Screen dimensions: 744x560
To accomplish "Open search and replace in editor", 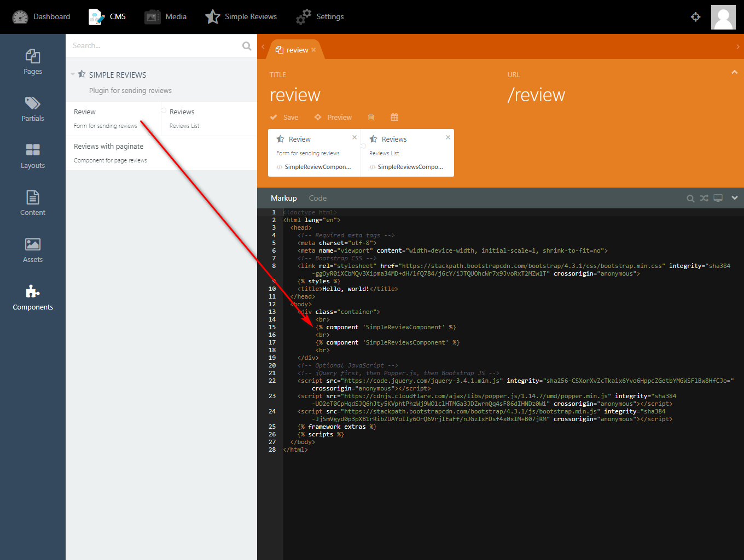I will click(704, 198).
